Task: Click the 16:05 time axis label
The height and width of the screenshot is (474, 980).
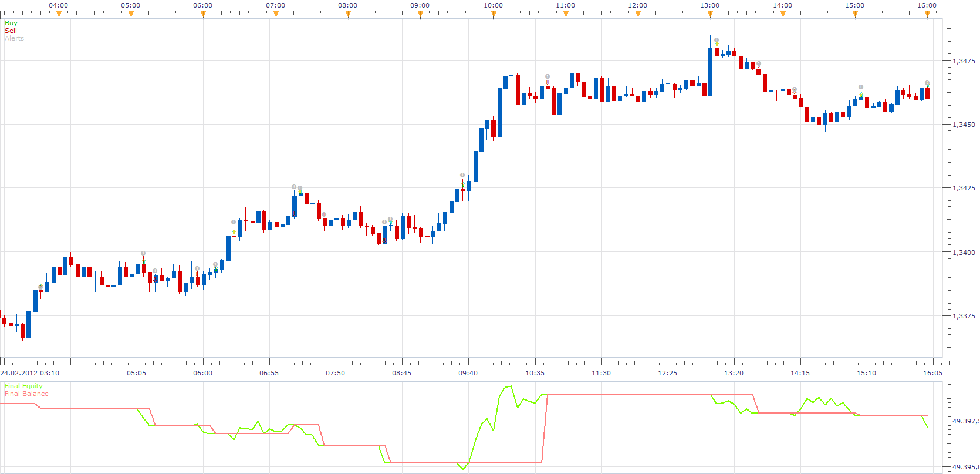Action: [933, 373]
